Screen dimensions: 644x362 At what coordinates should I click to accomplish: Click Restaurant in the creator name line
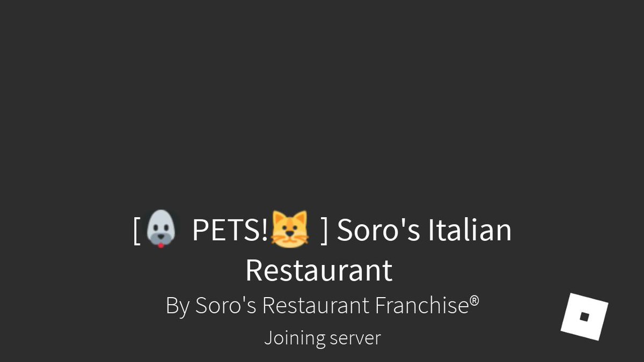[316, 306]
